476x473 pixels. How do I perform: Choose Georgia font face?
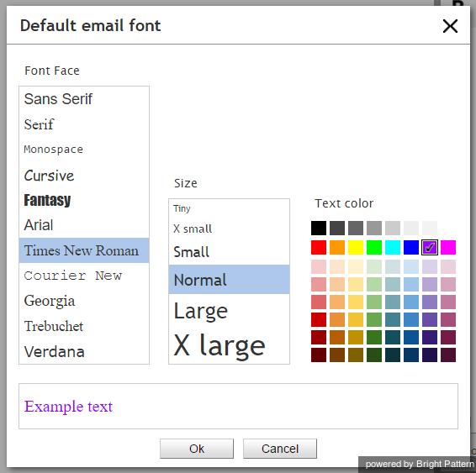point(84,301)
